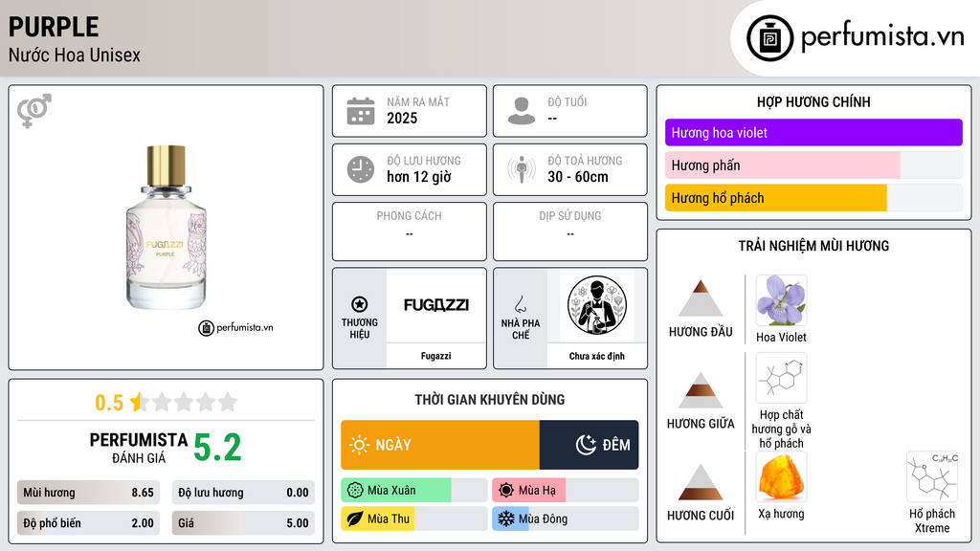Click the 0.5 user rating number

click(x=109, y=403)
